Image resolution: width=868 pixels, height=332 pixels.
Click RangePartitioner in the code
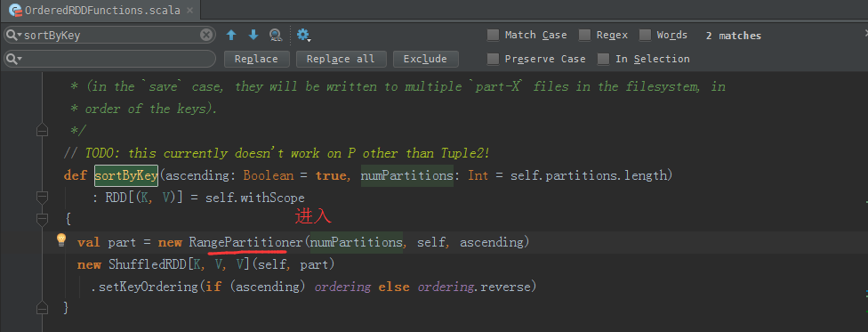[x=245, y=242]
